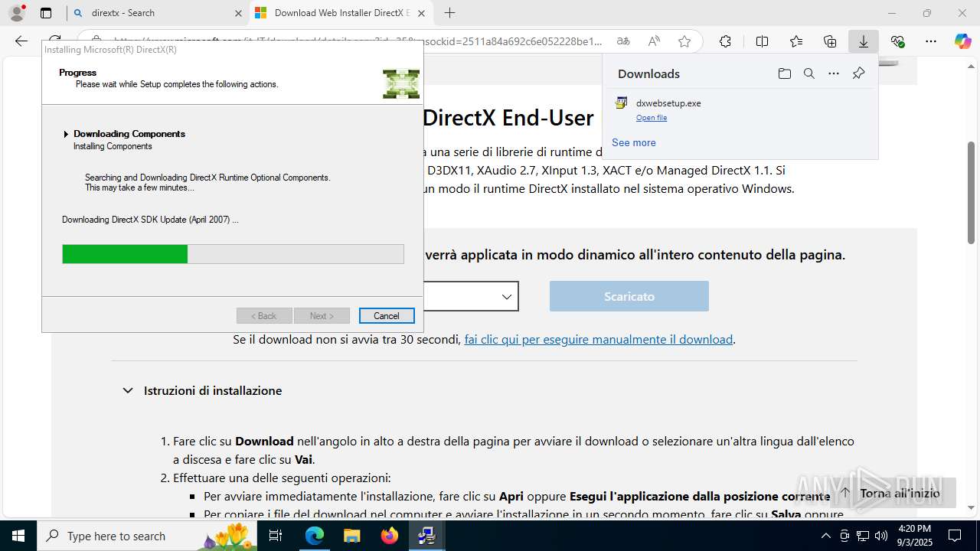
Task: Open File Explorer from taskbar
Action: pos(351,536)
